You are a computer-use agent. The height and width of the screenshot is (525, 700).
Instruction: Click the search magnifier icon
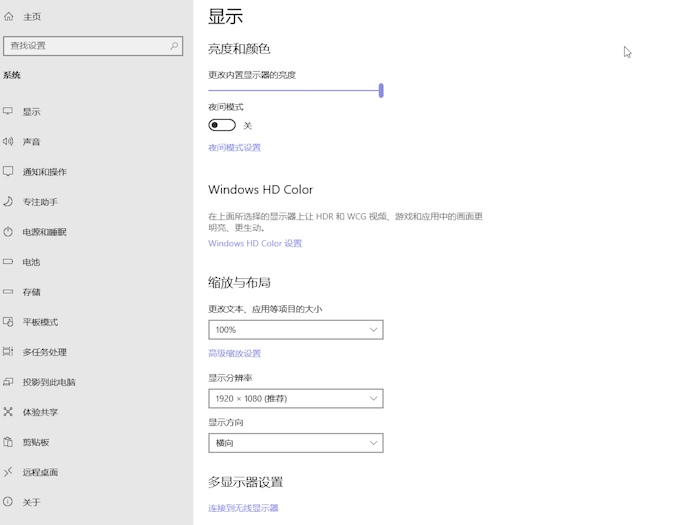point(174,46)
